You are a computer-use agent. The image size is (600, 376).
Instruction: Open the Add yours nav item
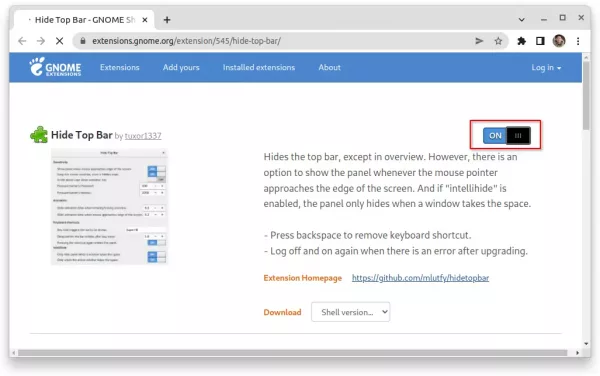[x=181, y=67]
